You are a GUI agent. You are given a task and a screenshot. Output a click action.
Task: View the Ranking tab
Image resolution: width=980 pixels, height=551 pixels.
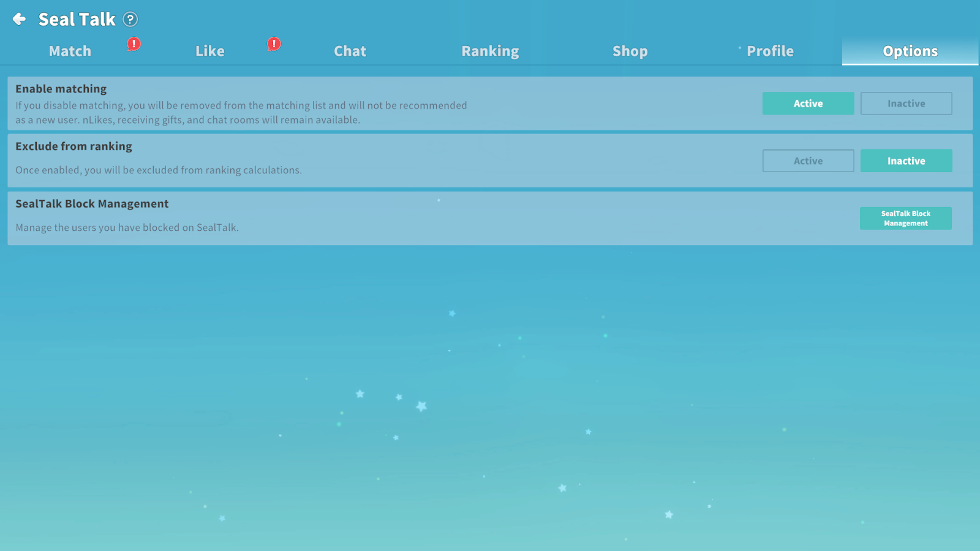[x=490, y=51]
